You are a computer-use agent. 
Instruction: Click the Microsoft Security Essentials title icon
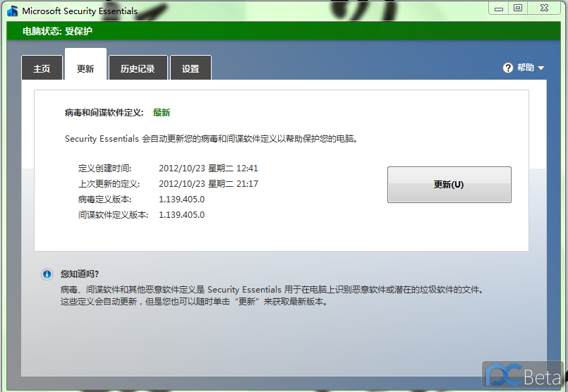pos(13,11)
